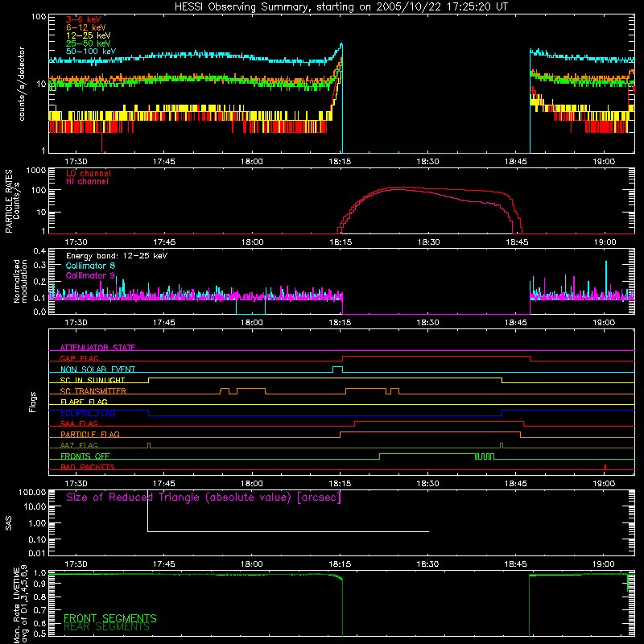
Task: Click the raised SAA FLAG segment
Action: pyautogui.click(x=439, y=421)
